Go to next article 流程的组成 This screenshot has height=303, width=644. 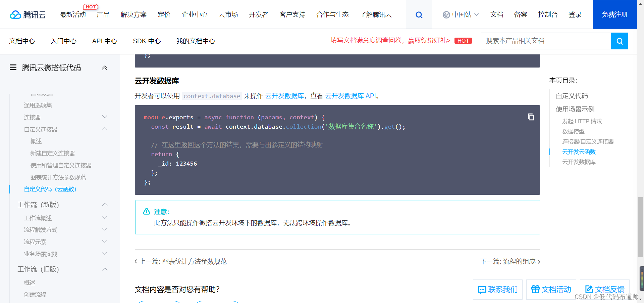pyautogui.click(x=510, y=261)
